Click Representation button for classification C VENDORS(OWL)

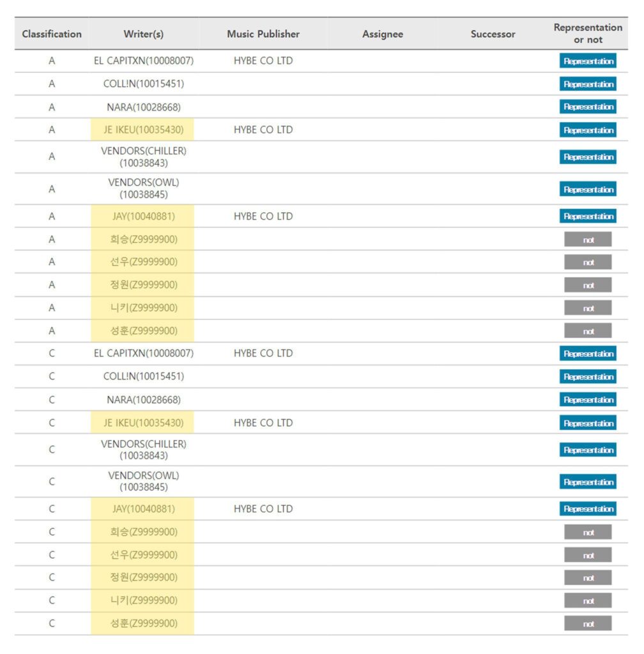point(587,482)
